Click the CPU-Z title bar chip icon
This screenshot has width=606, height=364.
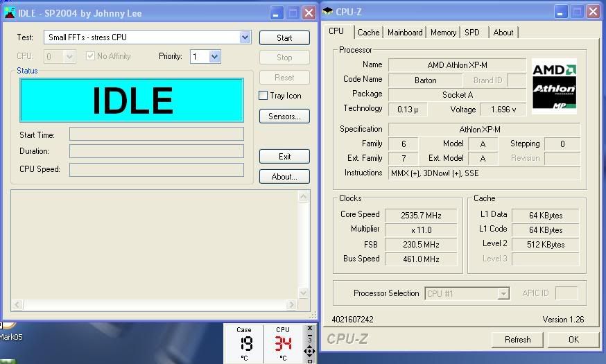(327, 11)
